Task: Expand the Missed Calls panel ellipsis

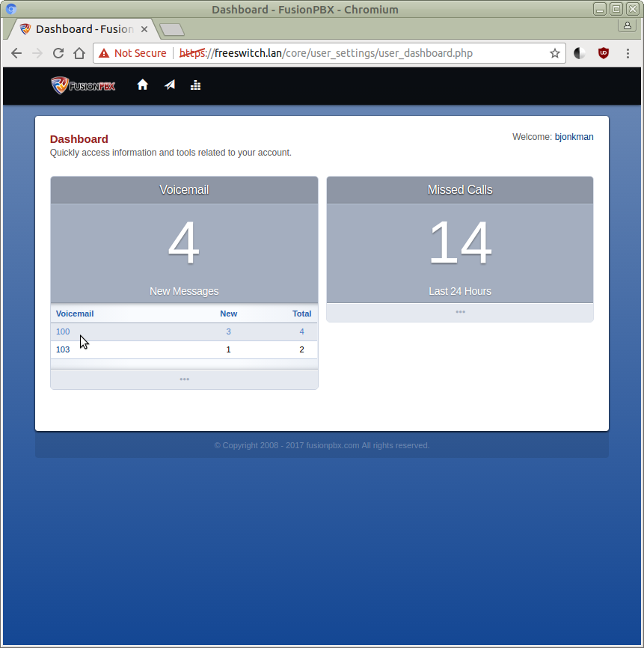Action: tap(460, 312)
